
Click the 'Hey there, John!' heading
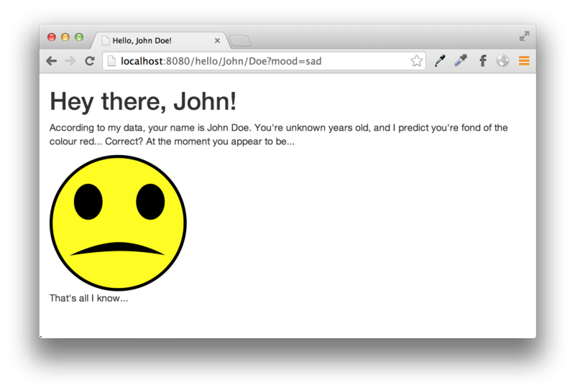click(x=143, y=101)
